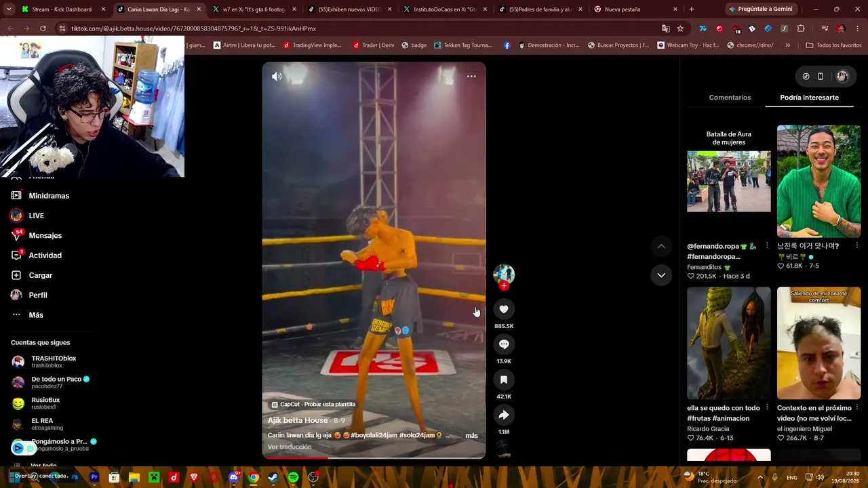Screen dimensions: 868x488
Task: Follow the creator via red plus badge
Action: tap(504, 286)
